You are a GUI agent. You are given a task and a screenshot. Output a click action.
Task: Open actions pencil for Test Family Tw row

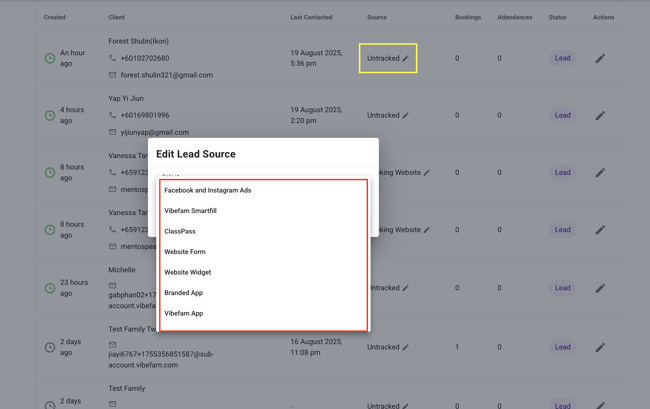point(600,347)
